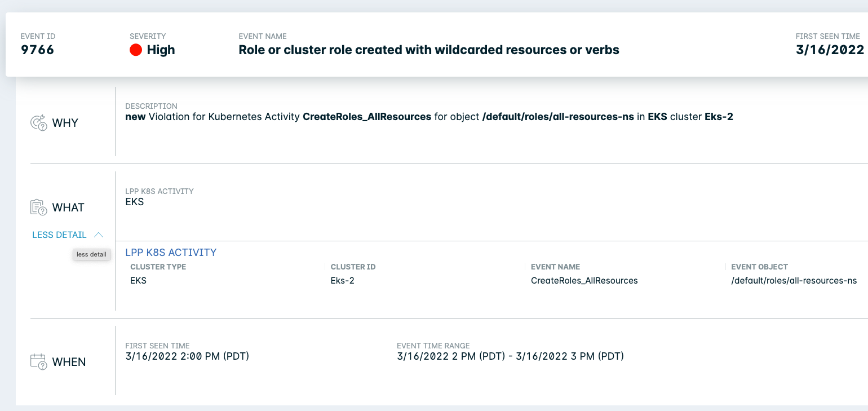Click the violation description text

428,117
